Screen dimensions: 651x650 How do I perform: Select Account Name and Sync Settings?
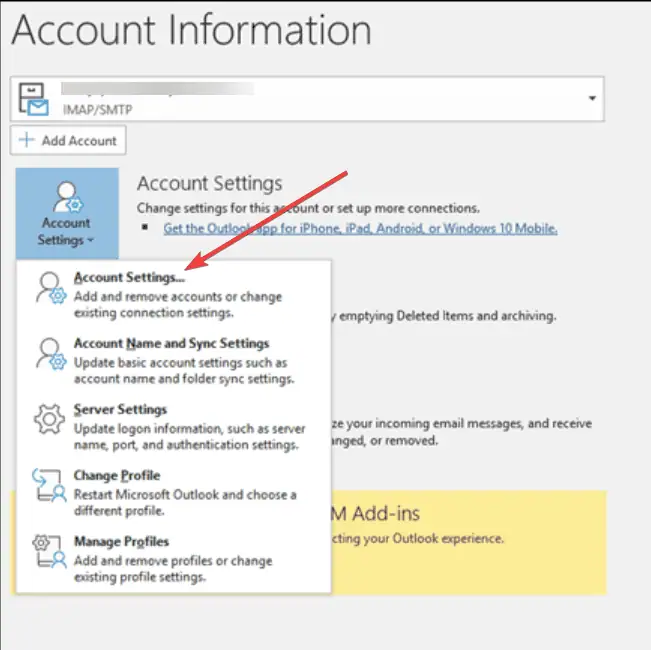tap(174, 361)
